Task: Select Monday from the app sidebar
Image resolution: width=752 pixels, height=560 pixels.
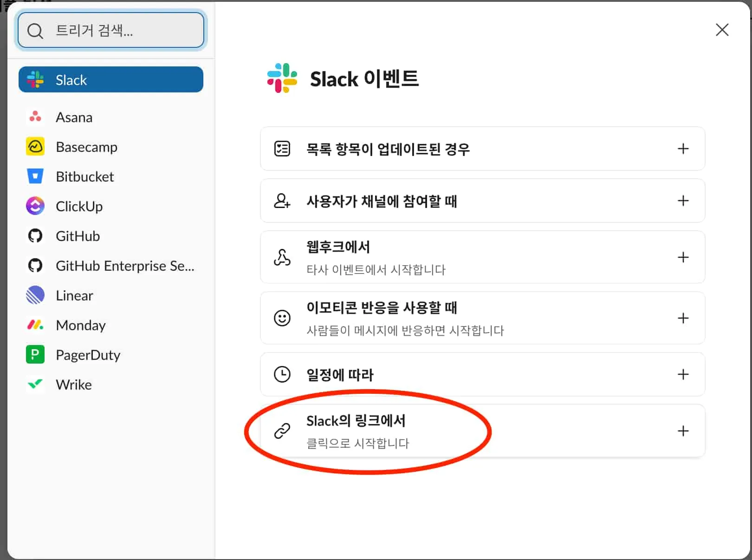Action: pyautogui.click(x=80, y=325)
